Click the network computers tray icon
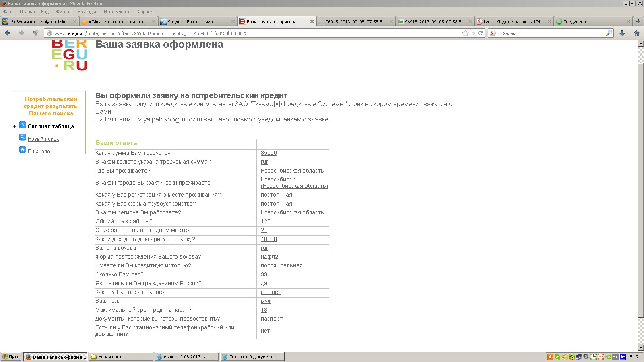The width and height of the screenshot is (644, 362). click(x=579, y=357)
